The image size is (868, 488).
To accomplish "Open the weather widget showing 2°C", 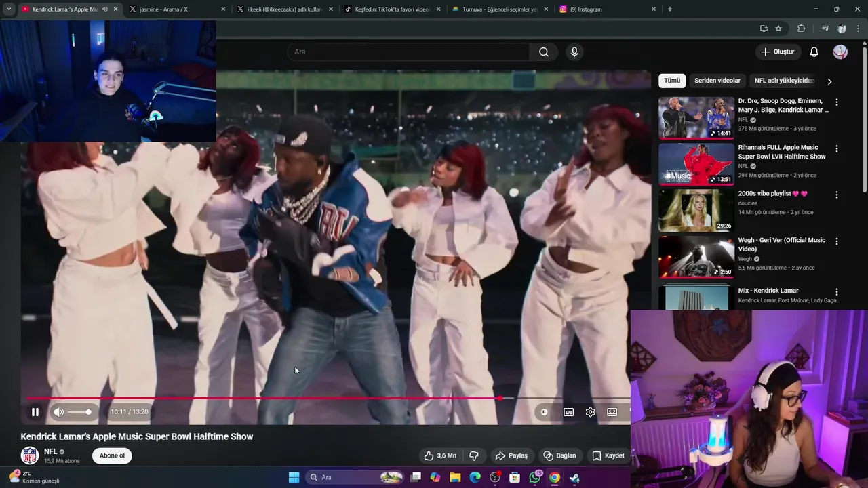I will (x=35, y=477).
